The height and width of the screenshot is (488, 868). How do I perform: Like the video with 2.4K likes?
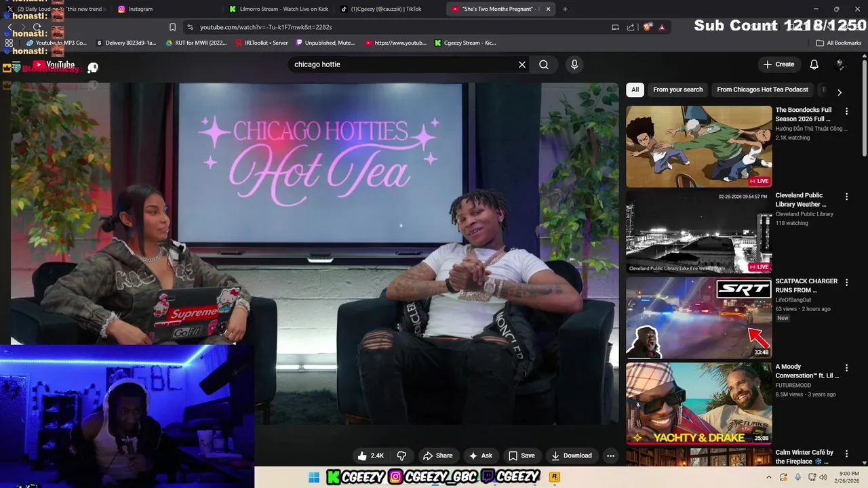coord(370,455)
